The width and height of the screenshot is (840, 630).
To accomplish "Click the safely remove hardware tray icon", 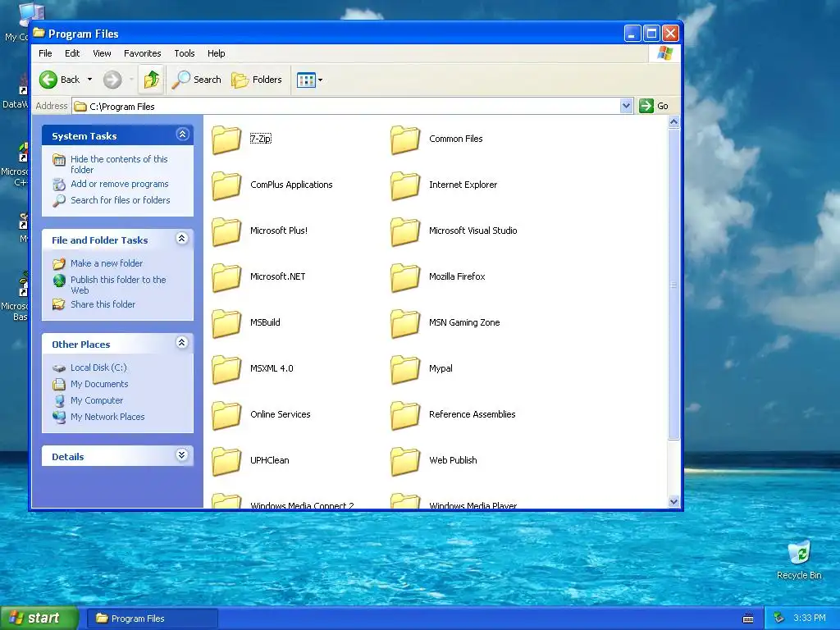I will pos(779,619).
